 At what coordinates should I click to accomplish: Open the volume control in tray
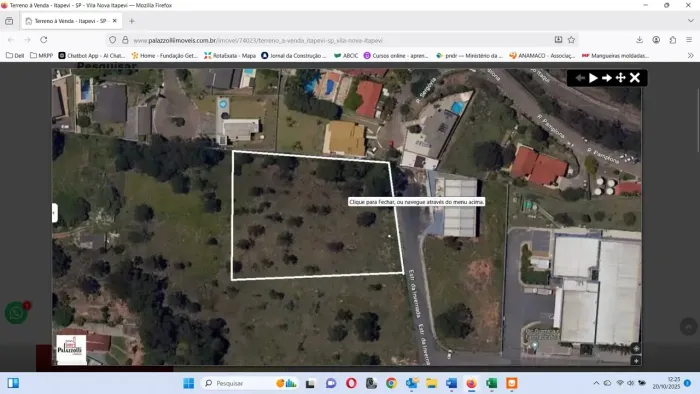[630, 383]
